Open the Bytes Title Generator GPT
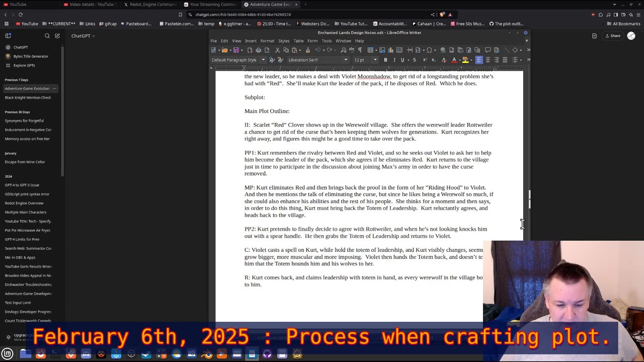Screen dimensions: 644x362 click(x=31, y=56)
